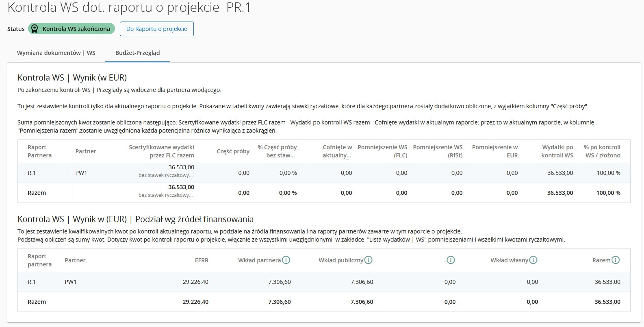
Task: Click the info icon next to the dash column
Action: pyautogui.click(x=451, y=260)
